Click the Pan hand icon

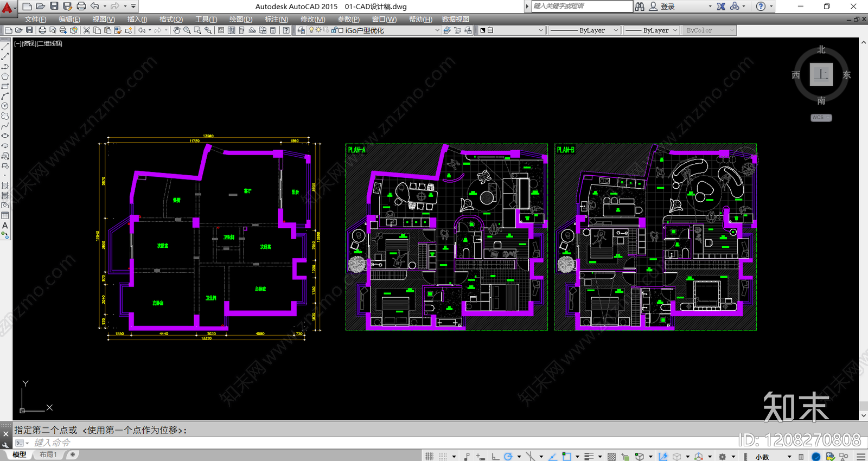pyautogui.click(x=177, y=30)
